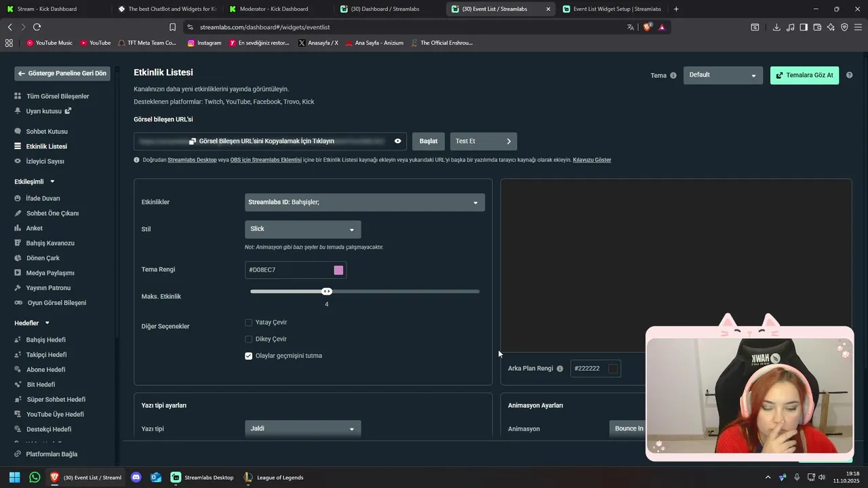Bookmark this page using the bookmark icon
The width and height of the screenshot is (868, 488).
(173, 27)
